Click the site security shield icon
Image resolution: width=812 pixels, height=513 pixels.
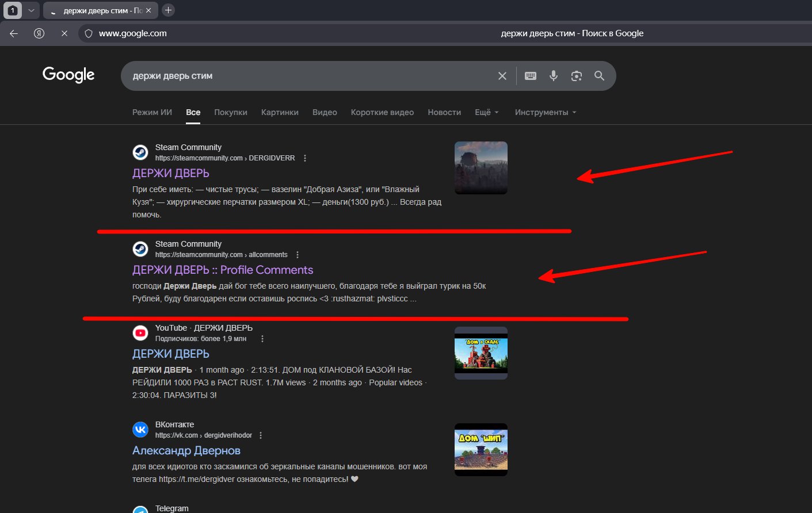pyautogui.click(x=89, y=33)
